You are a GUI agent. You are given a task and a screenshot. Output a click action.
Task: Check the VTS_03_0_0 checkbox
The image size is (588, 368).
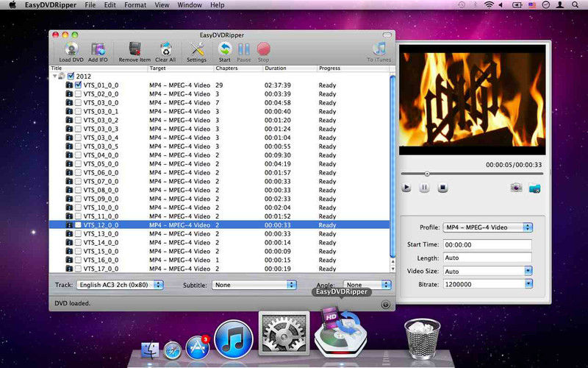(x=78, y=102)
